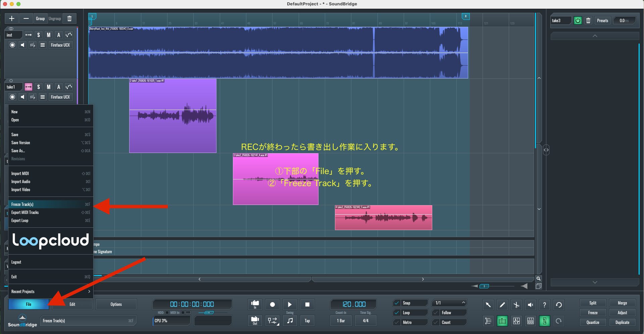Toggle the take3 power button green
Viewport: 644px width, 334px height.
(x=578, y=20)
